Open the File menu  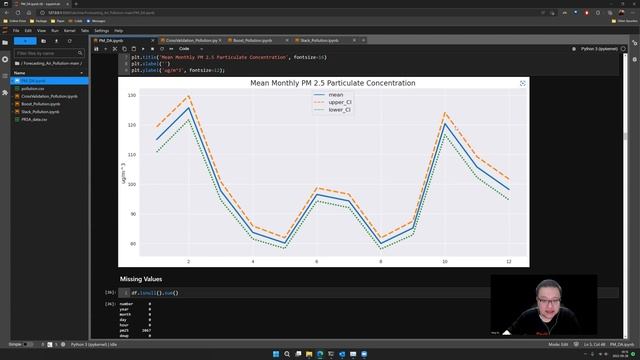[x=16, y=31]
